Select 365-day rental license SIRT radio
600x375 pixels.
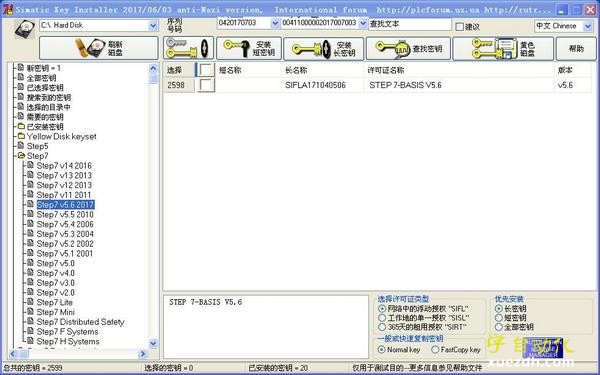click(x=382, y=327)
